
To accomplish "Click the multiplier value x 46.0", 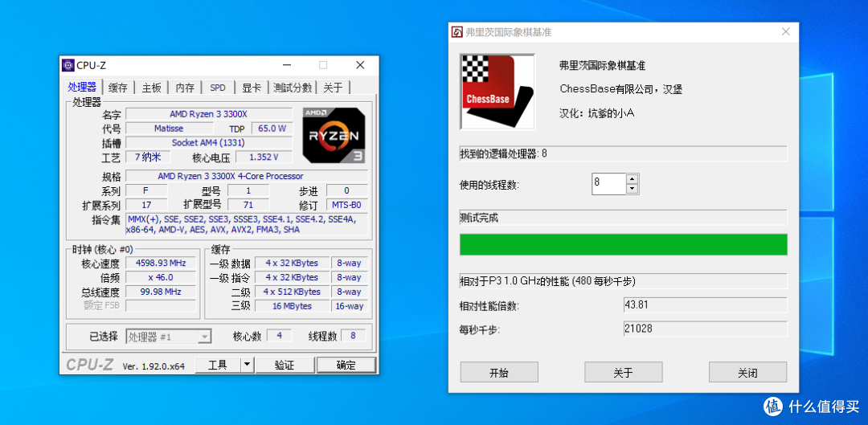I will tap(161, 277).
